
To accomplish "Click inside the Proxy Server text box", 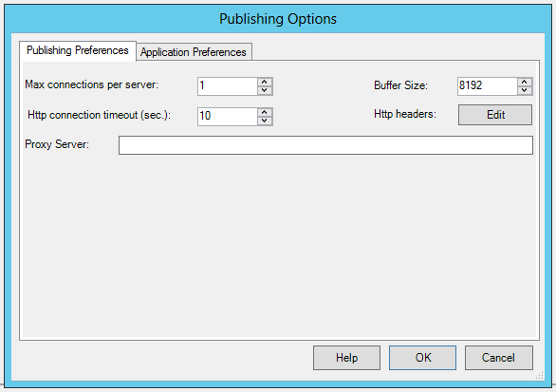I will (x=325, y=145).
